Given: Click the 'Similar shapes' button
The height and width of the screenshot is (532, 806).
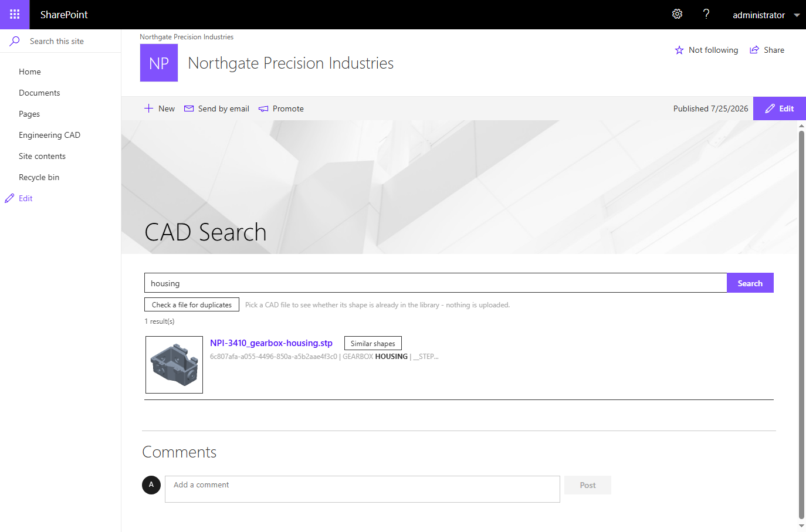Looking at the screenshot, I should [373, 343].
